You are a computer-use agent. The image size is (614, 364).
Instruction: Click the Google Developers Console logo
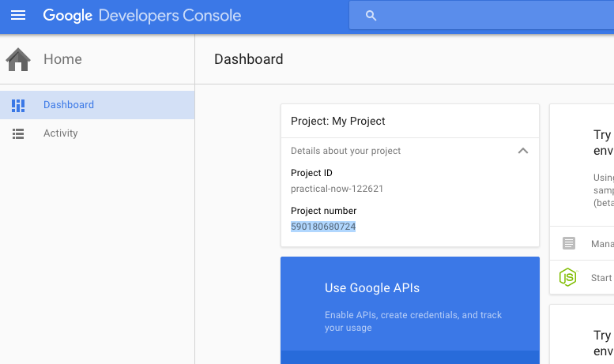[x=142, y=16]
